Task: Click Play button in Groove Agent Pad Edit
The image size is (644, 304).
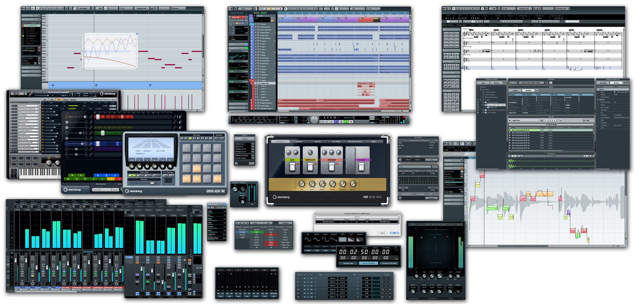Action: click(x=132, y=175)
